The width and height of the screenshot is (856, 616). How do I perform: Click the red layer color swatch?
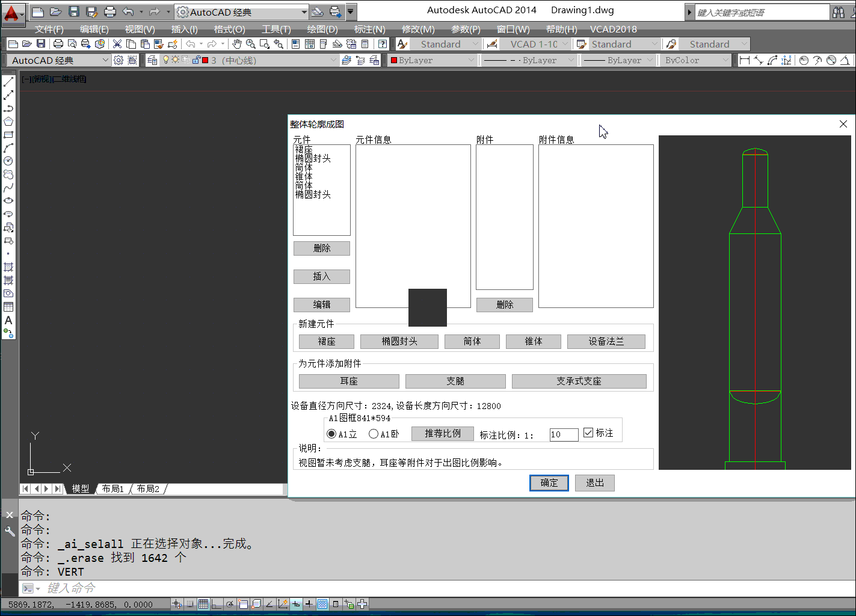point(205,60)
